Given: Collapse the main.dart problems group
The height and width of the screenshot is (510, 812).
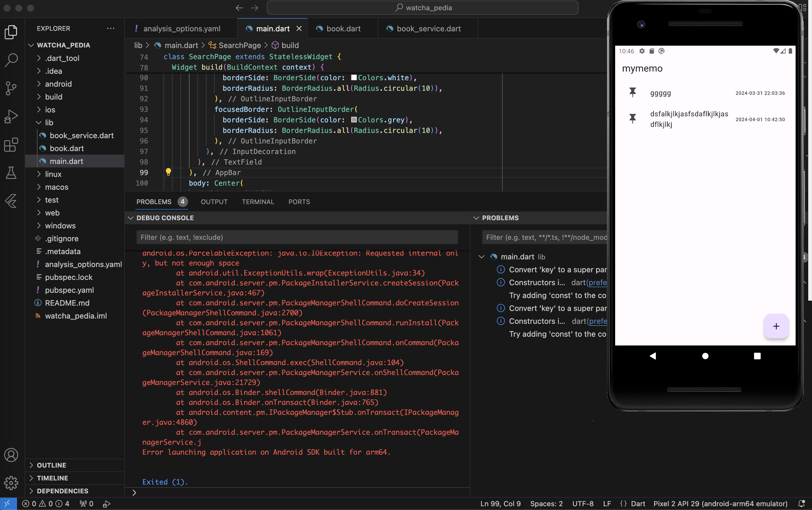Looking at the screenshot, I should pyautogui.click(x=482, y=256).
